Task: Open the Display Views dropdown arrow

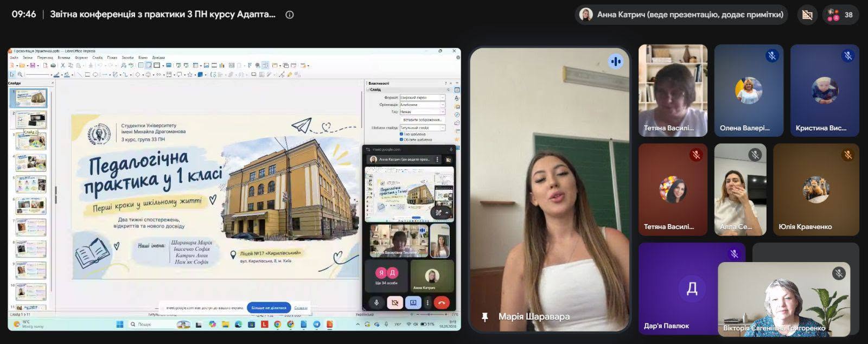Action: coord(163,66)
